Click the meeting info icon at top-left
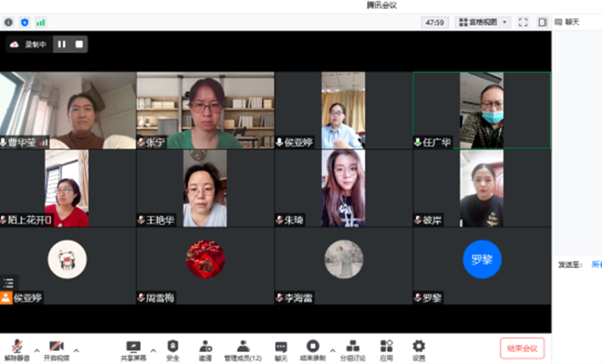The image size is (602, 364). pyautogui.click(x=9, y=22)
